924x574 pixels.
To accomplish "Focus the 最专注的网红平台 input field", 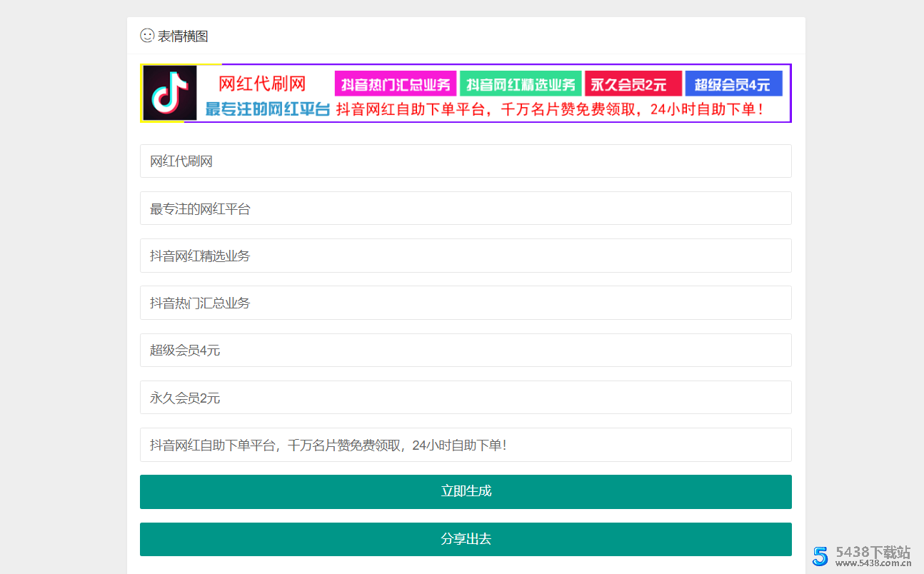I will (466, 208).
